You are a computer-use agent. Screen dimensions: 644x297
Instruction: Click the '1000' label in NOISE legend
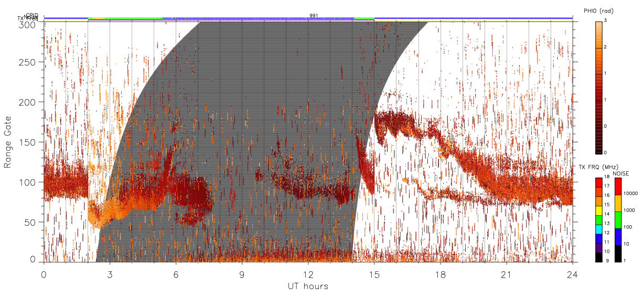click(629, 210)
